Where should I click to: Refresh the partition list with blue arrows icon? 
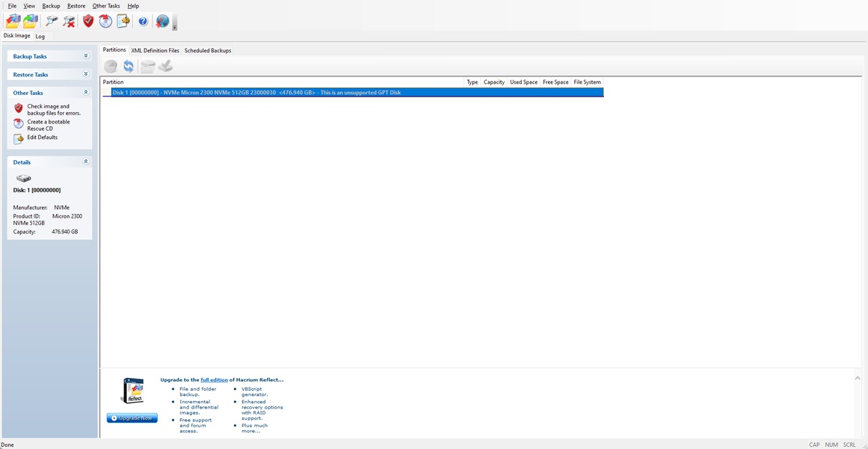tap(129, 67)
